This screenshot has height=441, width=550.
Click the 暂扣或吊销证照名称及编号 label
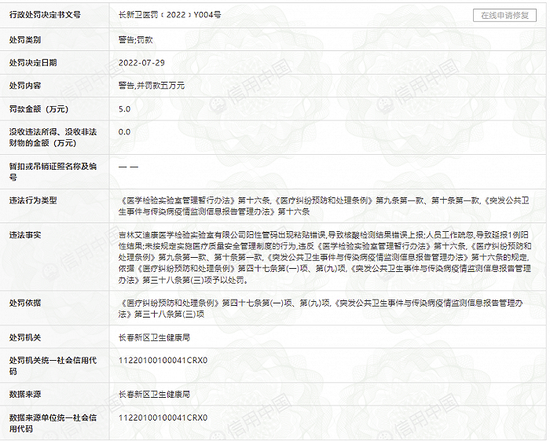pos(53,172)
